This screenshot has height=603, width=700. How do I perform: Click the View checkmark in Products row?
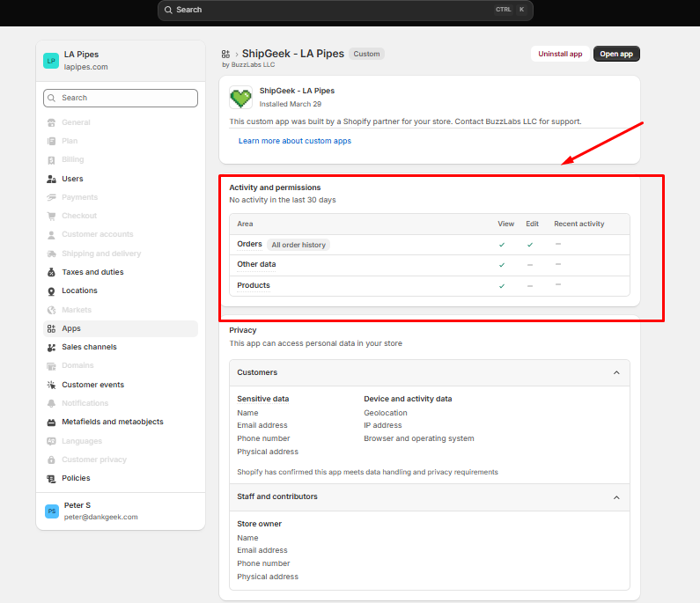point(502,286)
